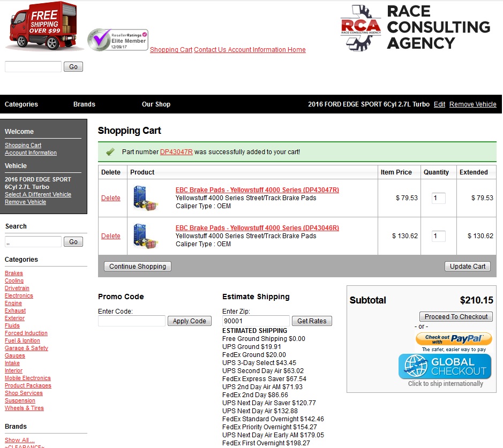
Task: Return to Home page
Action: point(296,50)
